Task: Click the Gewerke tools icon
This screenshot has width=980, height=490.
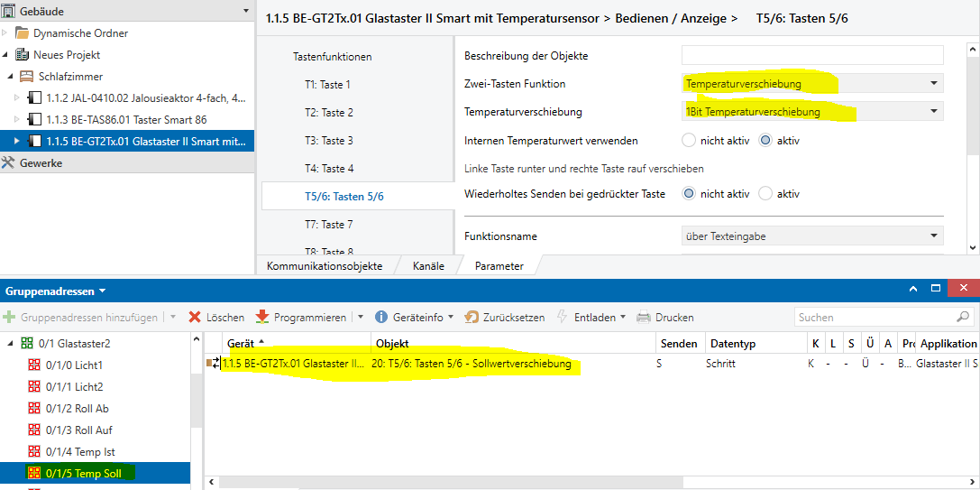Action: (x=8, y=163)
